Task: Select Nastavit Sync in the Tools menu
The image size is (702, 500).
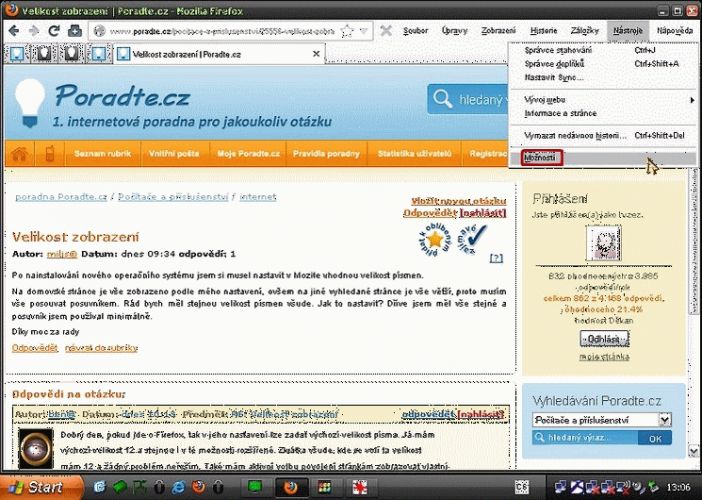Action: click(603, 77)
